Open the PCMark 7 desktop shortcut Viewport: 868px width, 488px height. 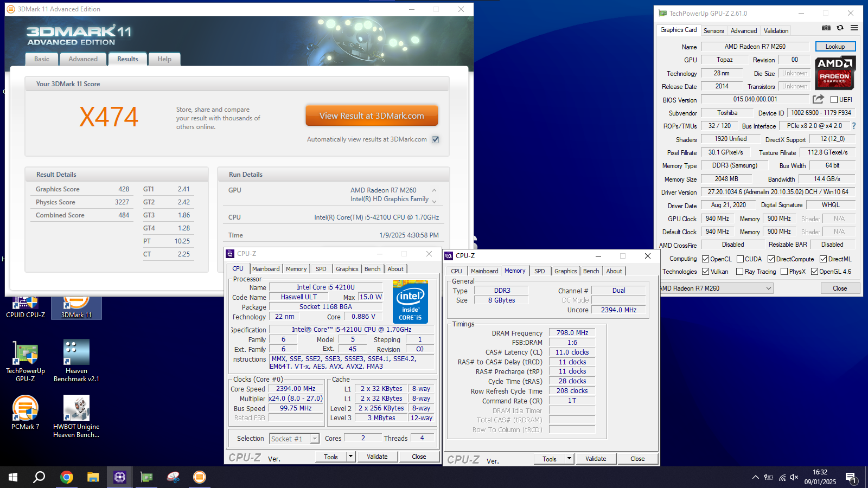pyautogui.click(x=25, y=413)
